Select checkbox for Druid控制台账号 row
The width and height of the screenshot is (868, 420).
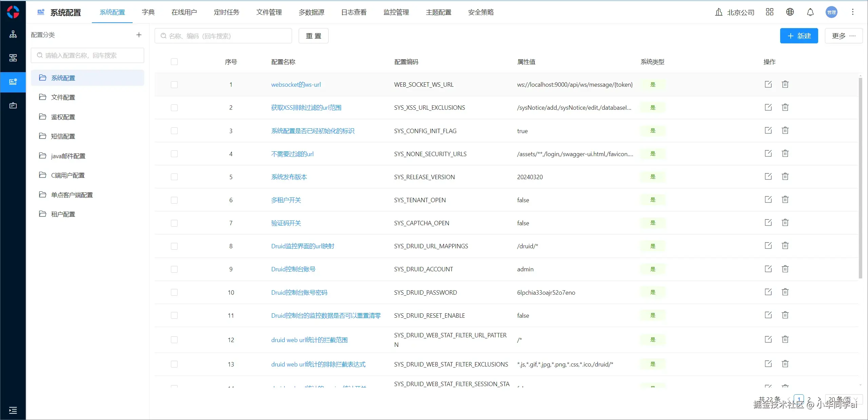click(174, 269)
